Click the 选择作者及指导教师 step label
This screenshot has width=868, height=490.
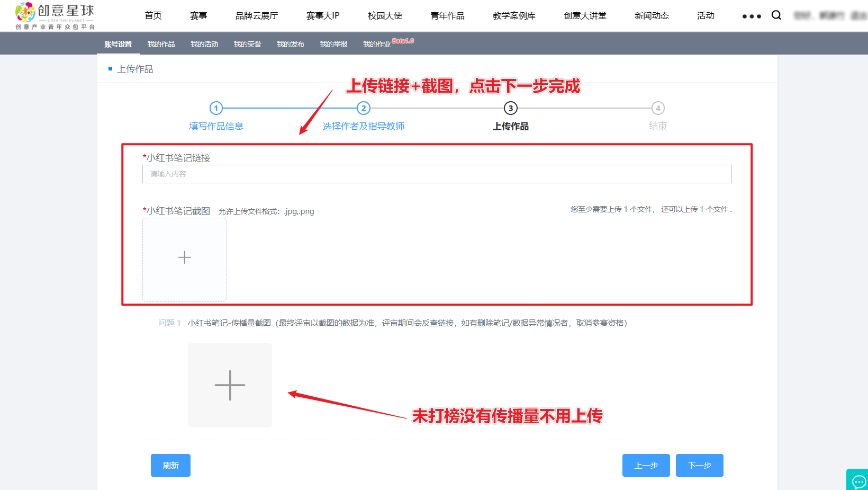pos(363,126)
